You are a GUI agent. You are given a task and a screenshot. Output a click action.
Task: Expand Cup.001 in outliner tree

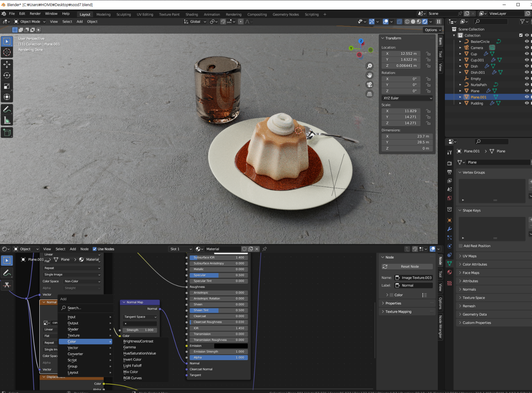[460, 60]
